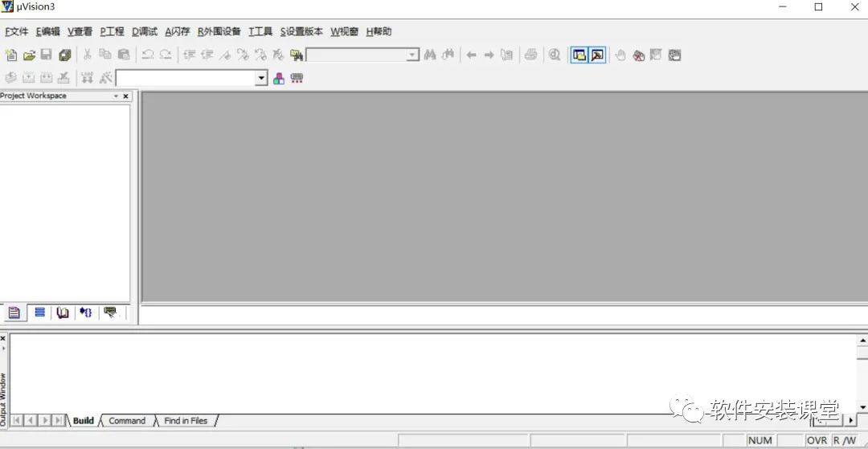
Task: Switch to the Functions tab in workspace
Action: pyautogui.click(x=86, y=312)
